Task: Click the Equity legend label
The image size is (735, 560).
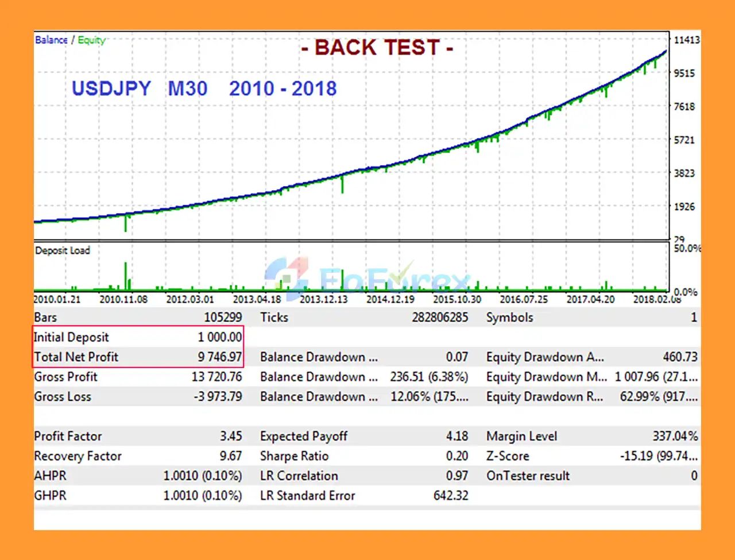Action: [91, 40]
